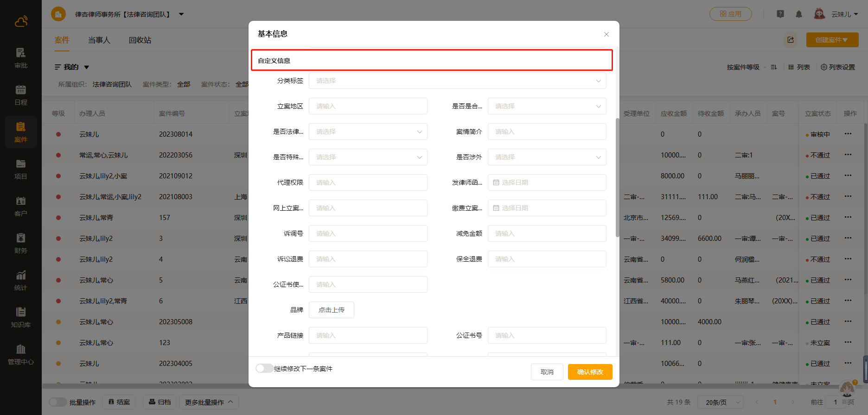The image size is (868, 415).
Task: Open the 审批 approval sidebar icon
Action: [21, 58]
